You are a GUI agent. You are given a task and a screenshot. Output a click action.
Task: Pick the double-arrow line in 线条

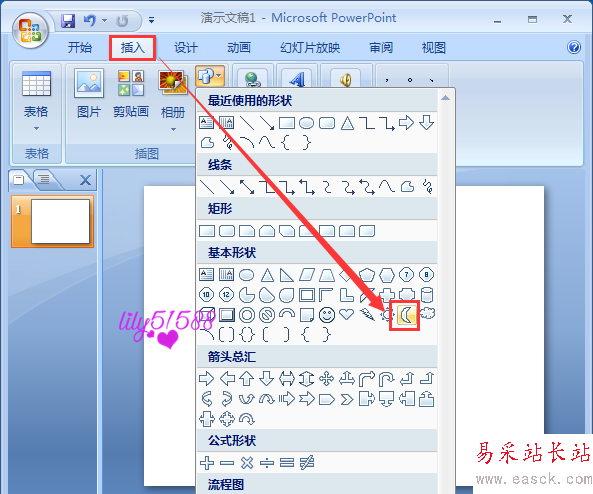tap(247, 186)
